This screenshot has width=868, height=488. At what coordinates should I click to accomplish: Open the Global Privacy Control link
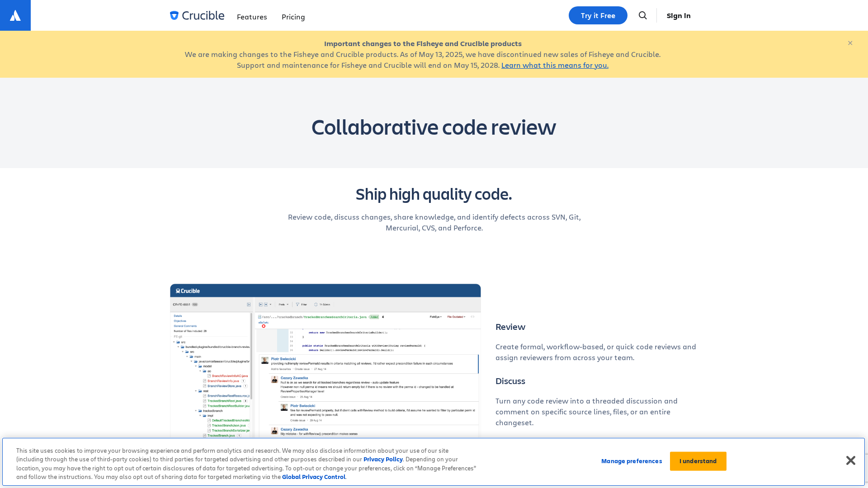tap(314, 477)
